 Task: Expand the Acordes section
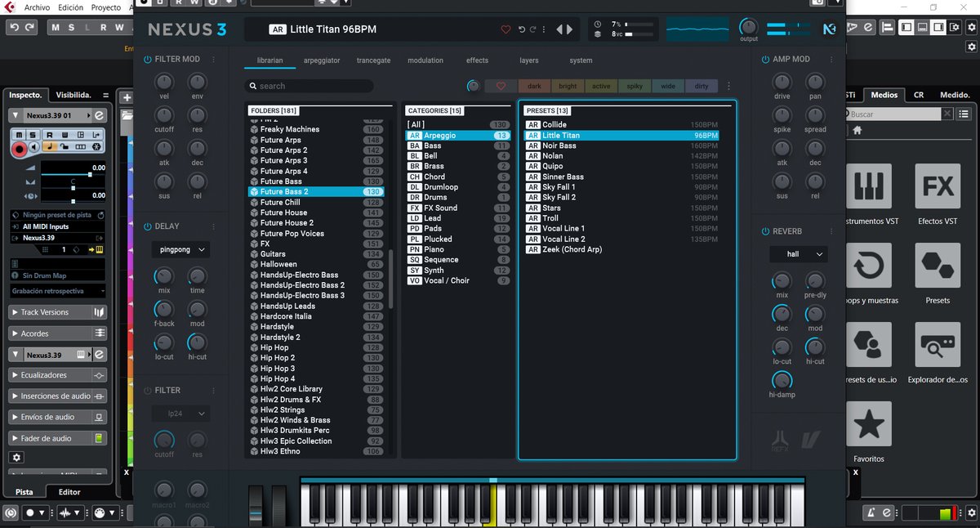pos(57,333)
